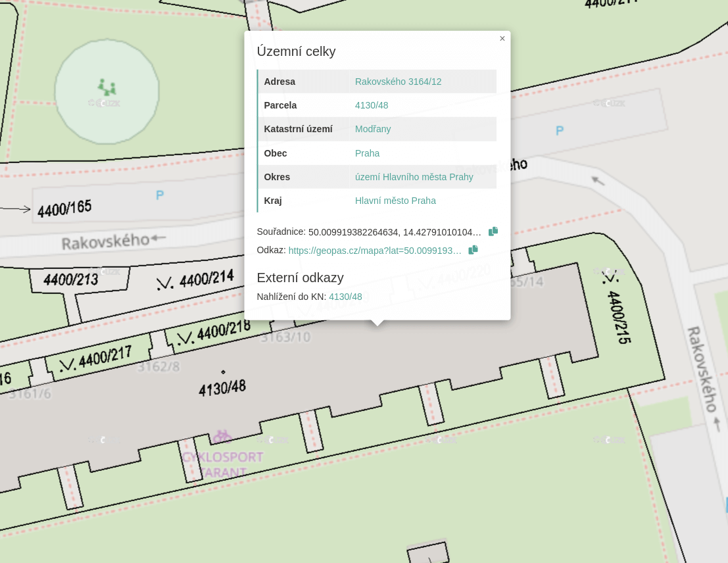Image resolution: width=728 pixels, height=563 pixels.
Task: Follow the geopas.cz map URL link
Action: 375,251
